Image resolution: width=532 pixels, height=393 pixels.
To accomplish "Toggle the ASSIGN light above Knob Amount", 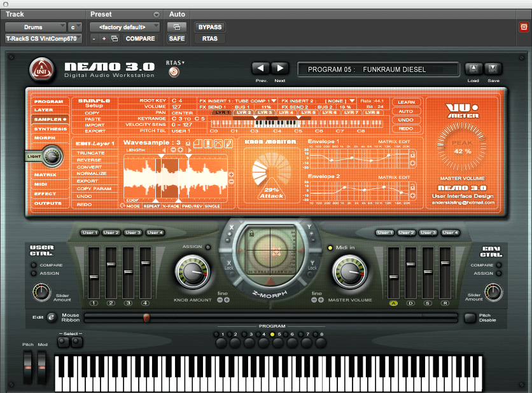I will tap(208, 247).
